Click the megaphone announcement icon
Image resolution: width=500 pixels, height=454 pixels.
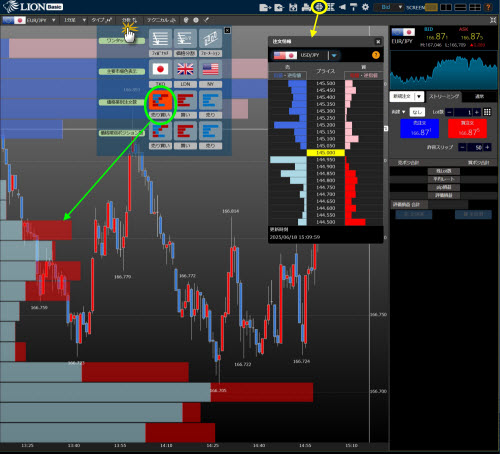342,7
